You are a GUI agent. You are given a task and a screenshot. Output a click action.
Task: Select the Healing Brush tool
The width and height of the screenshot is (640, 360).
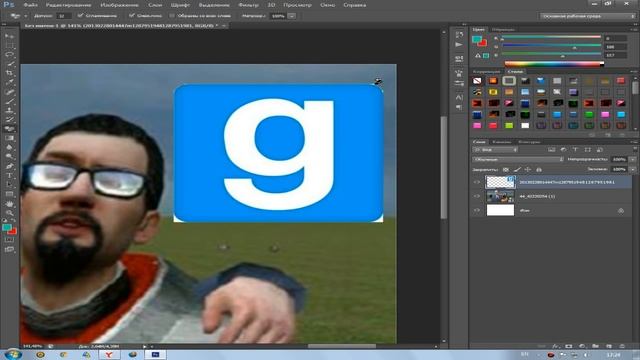(x=9, y=92)
